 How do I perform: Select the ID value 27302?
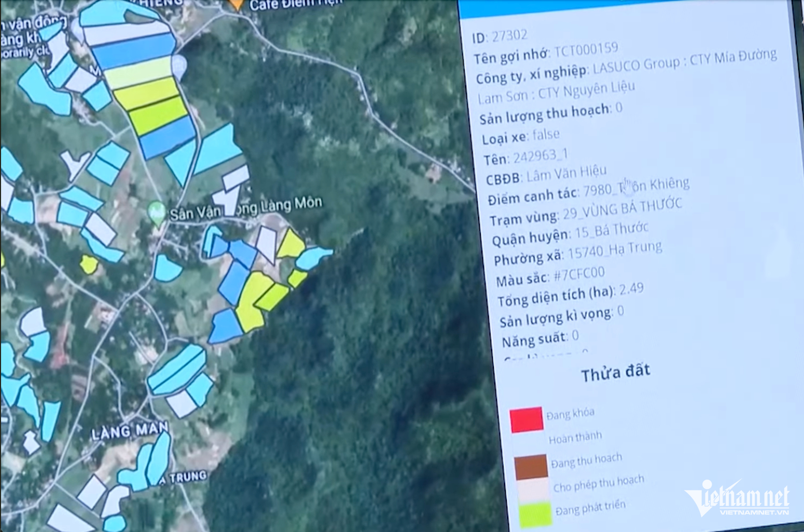[x=509, y=36]
